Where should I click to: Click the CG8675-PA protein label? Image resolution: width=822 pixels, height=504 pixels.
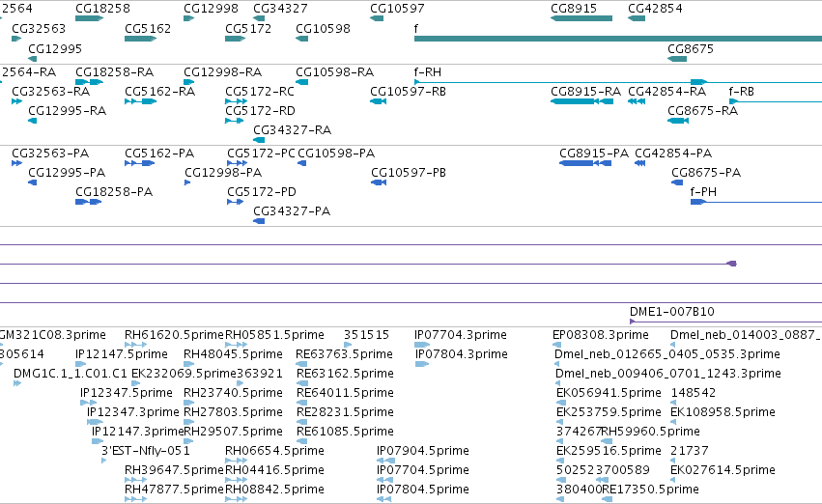click(x=706, y=173)
